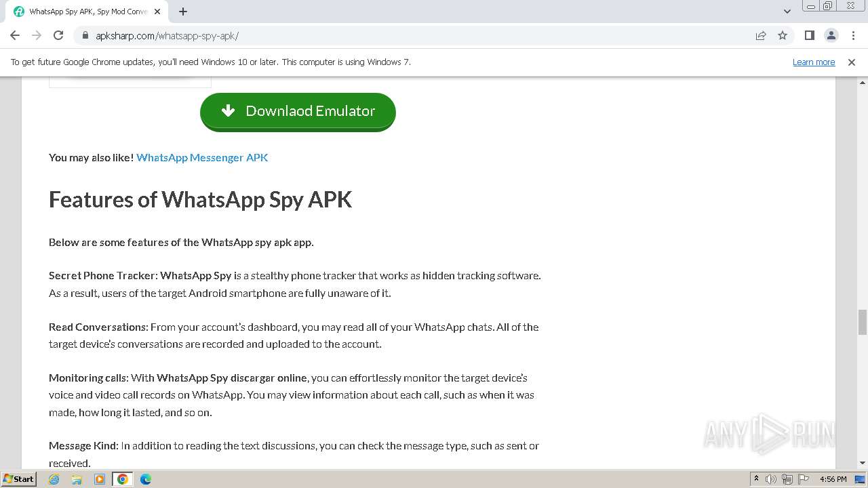Open the volume control in the system tray
Screen dimensions: 868x488
tap(771, 479)
